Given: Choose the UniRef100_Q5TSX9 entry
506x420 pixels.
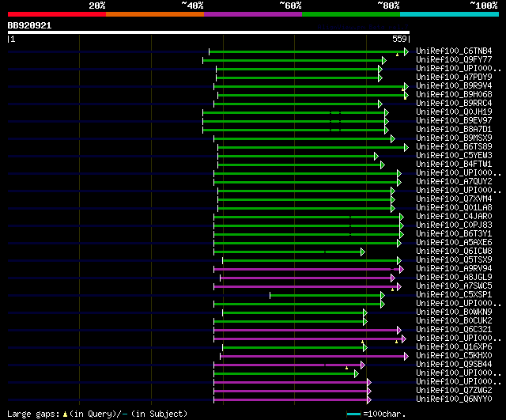Looking at the screenshot, I should pyautogui.click(x=454, y=260).
